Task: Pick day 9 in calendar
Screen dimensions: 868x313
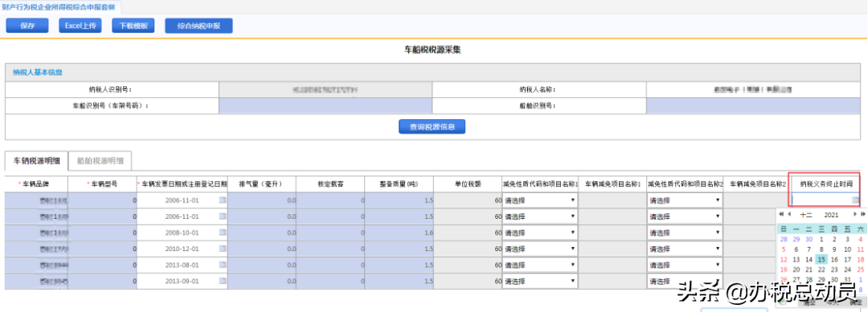Action: (835, 249)
